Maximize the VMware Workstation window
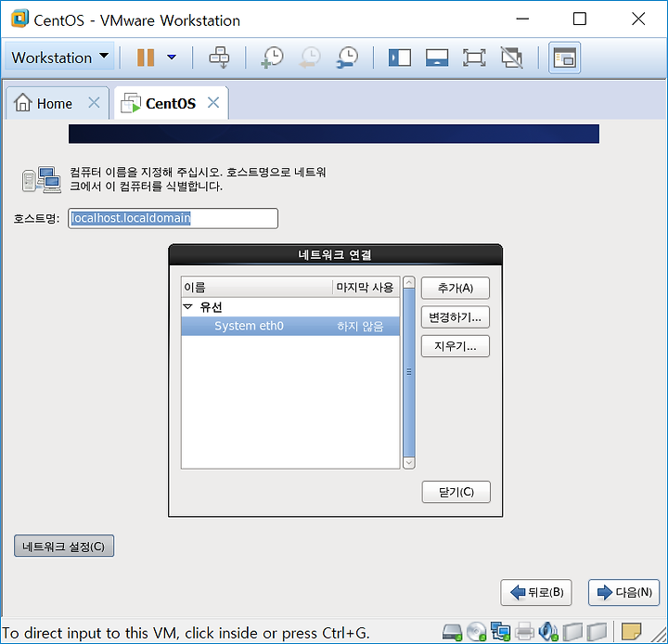This screenshot has width=668, height=644. pyautogui.click(x=579, y=19)
